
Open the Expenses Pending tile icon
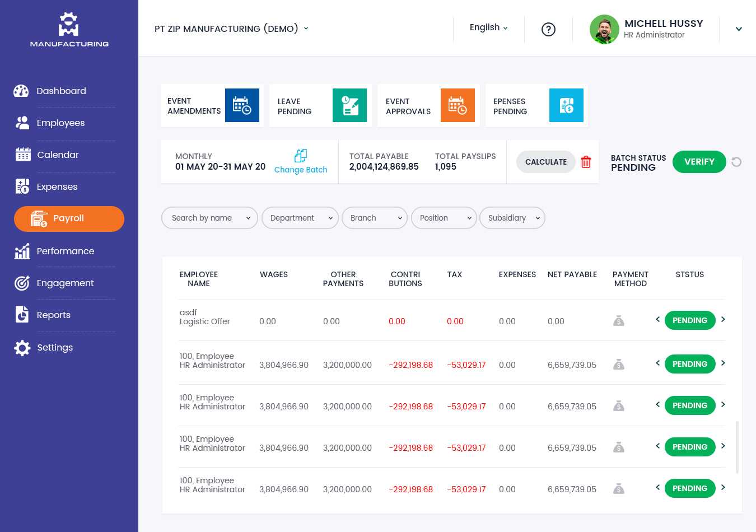coord(566,105)
